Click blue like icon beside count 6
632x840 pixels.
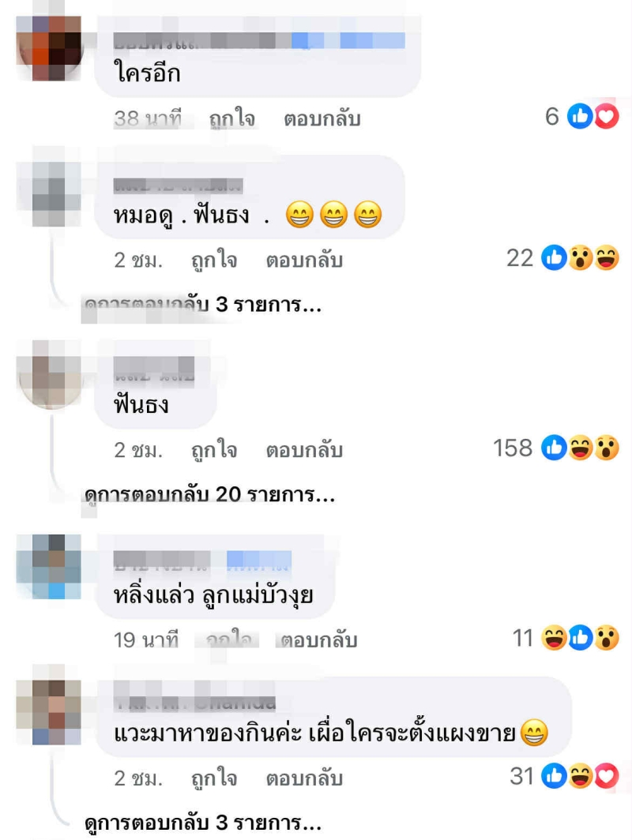tap(581, 116)
